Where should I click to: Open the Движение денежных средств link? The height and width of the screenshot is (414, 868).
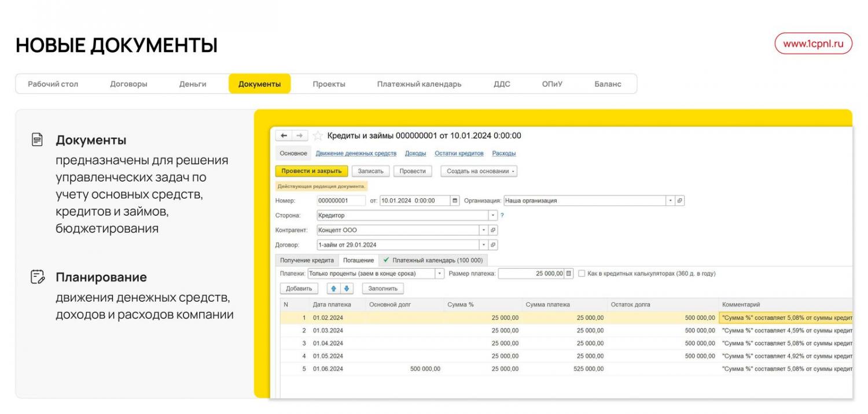(356, 153)
